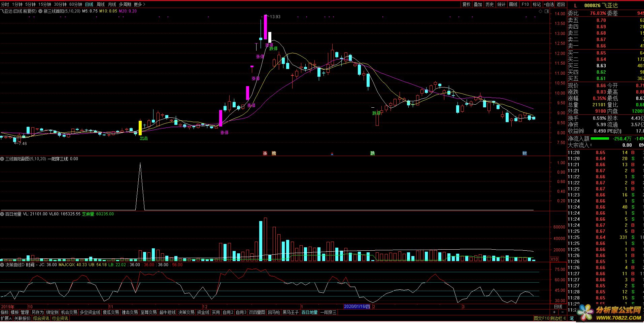
Task: Toggle 叠加 overlay on the chart
Action: pyautogui.click(x=478, y=4)
